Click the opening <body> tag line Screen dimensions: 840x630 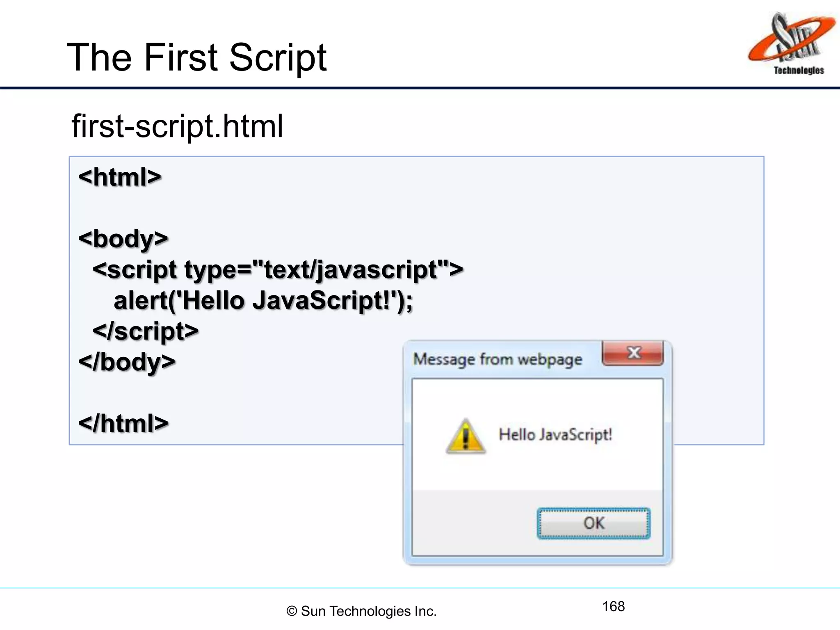[123, 239]
